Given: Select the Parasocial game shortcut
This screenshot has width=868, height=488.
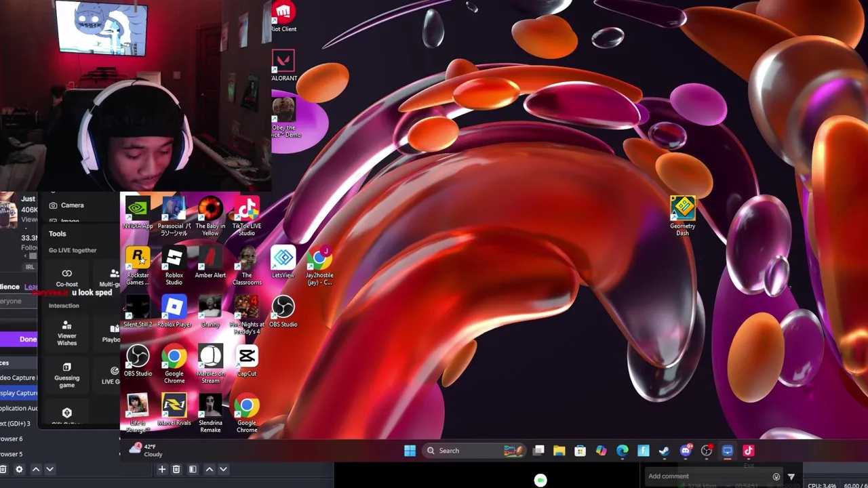Looking at the screenshot, I should pyautogui.click(x=174, y=216).
